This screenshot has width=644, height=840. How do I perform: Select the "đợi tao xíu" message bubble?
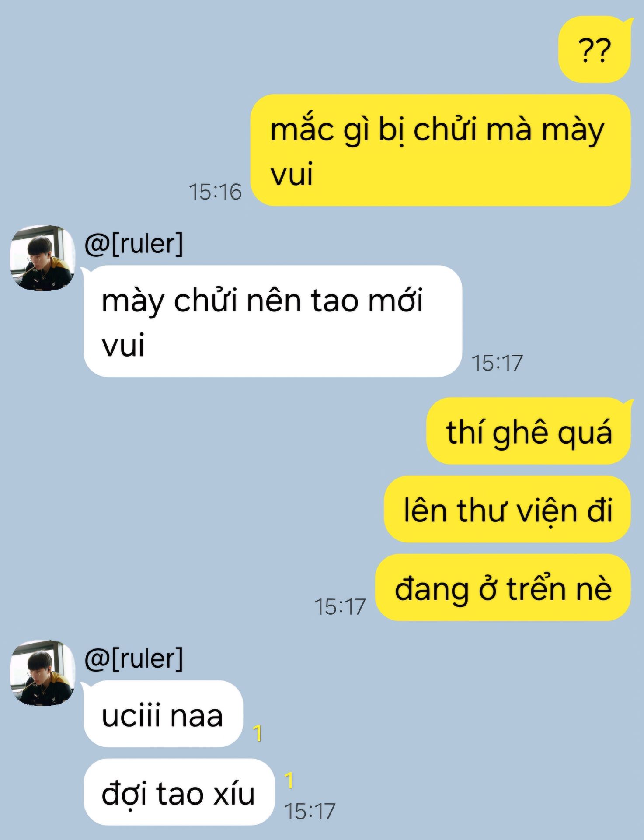pos(179,792)
